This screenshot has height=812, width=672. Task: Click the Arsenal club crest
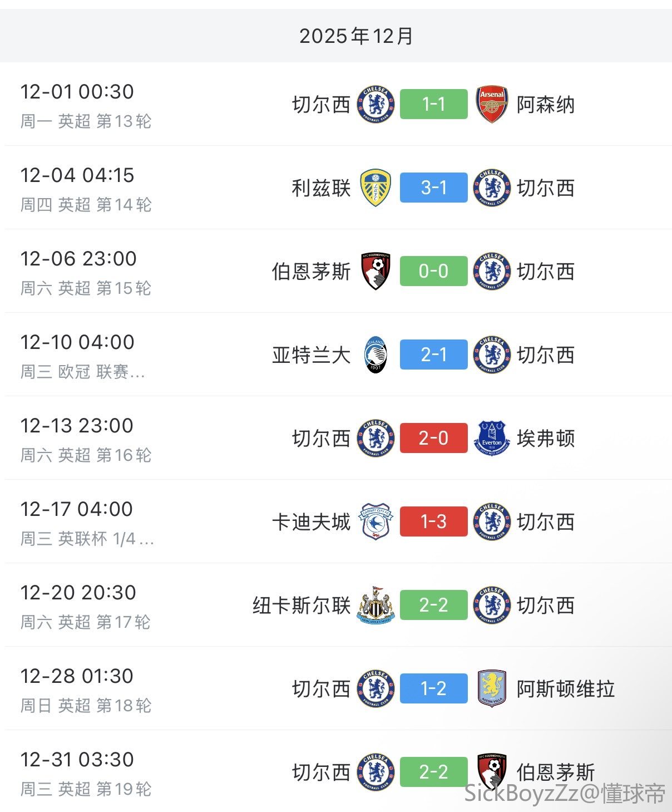point(492,104)
